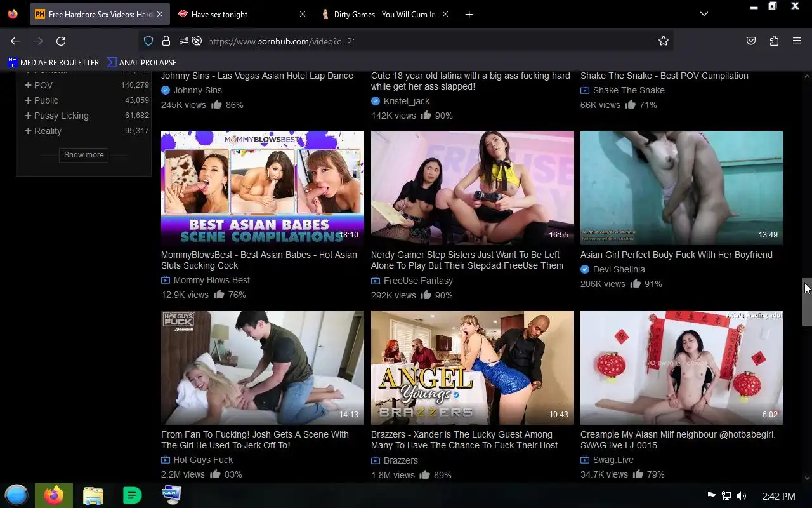Go back using the browser back arrow

coord(15,41)
